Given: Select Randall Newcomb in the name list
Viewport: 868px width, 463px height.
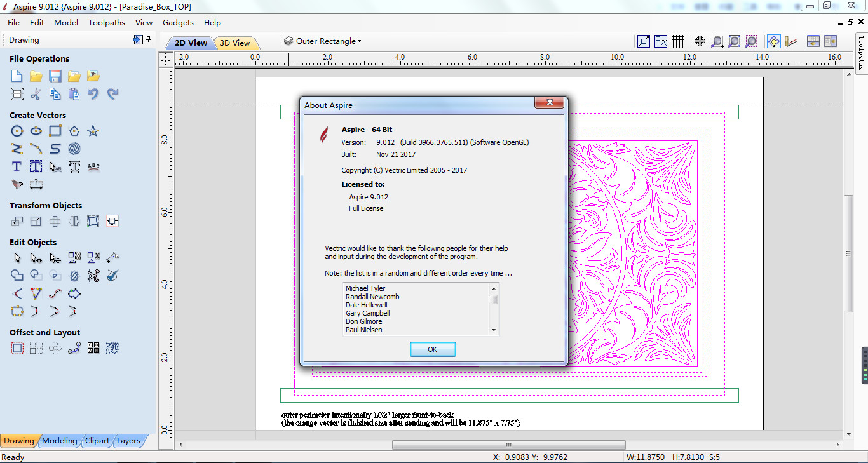Looking at the screenshot, I should click(372, 297).
